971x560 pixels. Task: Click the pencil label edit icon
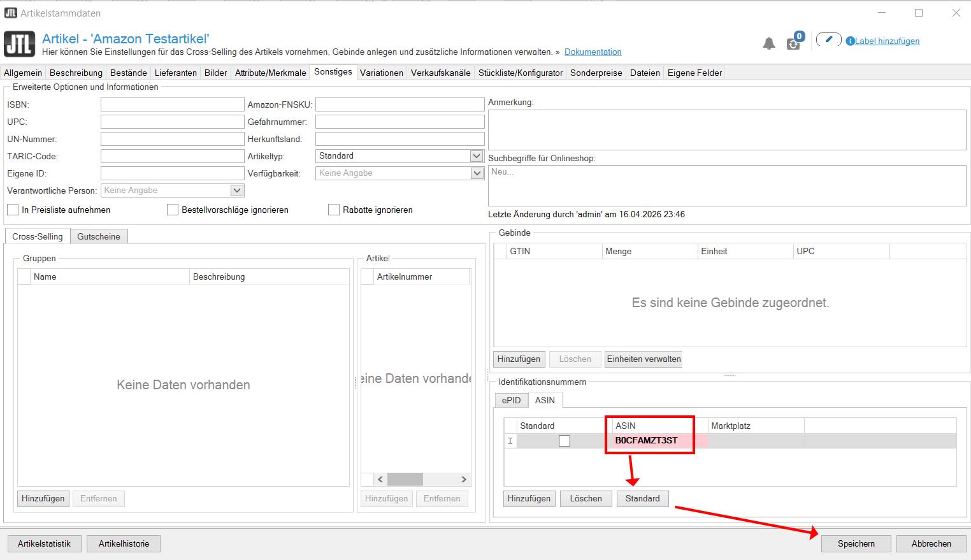pos(828,40)
